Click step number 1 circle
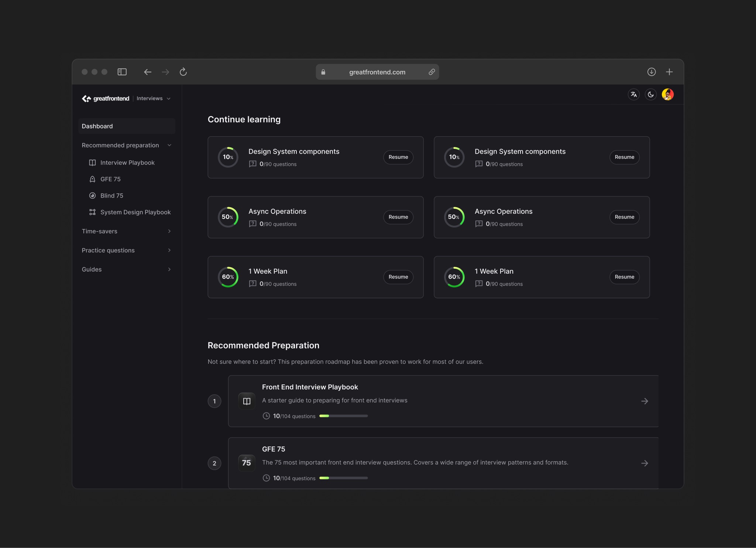Screen dimensions: 756x548 (214, 401)
